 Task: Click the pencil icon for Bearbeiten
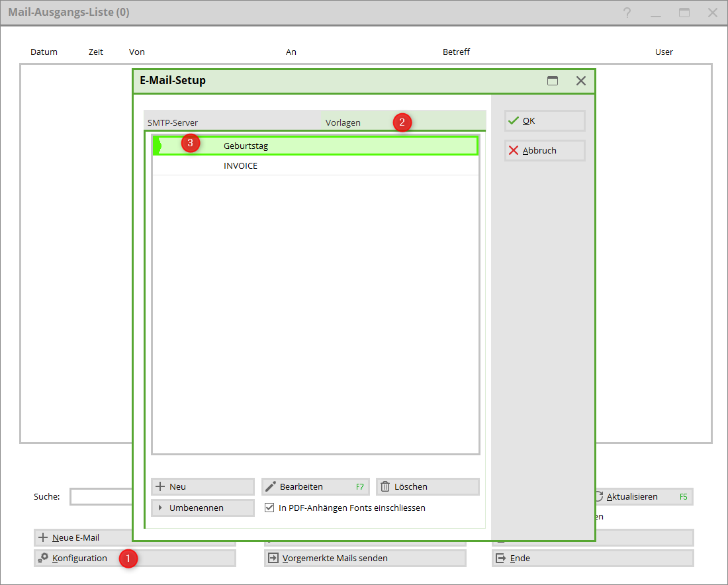270,487
